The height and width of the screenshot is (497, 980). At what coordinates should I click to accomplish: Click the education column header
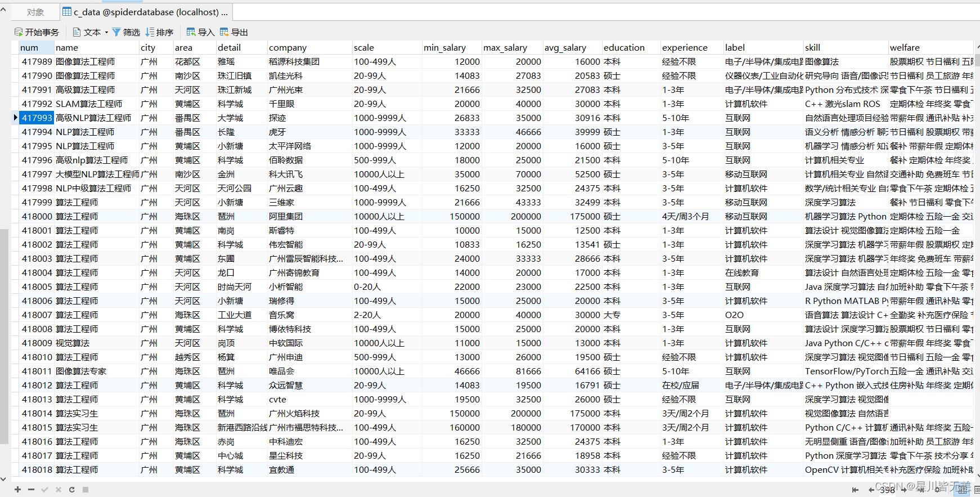(x=631, y=47)
